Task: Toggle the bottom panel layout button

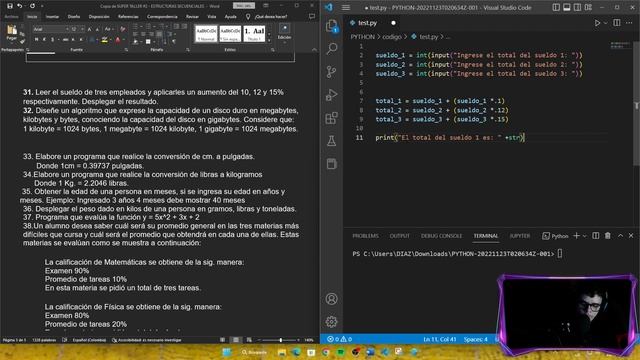Action: tap(567, 7)
